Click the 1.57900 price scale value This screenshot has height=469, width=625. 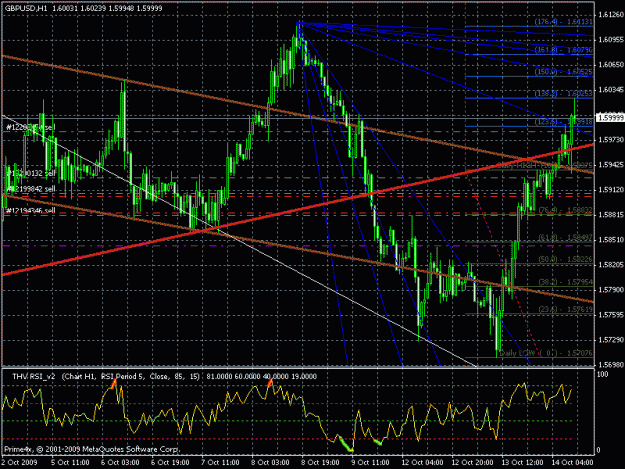[x=611, y=290]
